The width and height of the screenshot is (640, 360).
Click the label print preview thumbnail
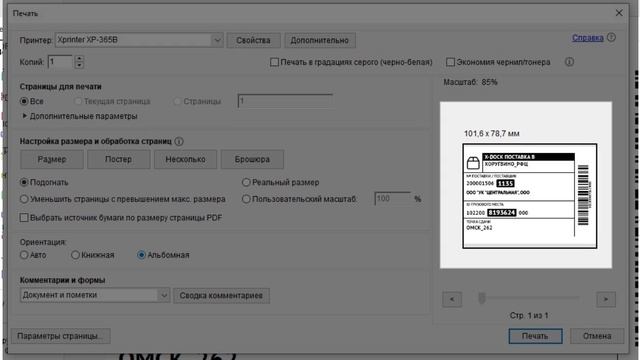pyautogui.click(x=529, y=196)
